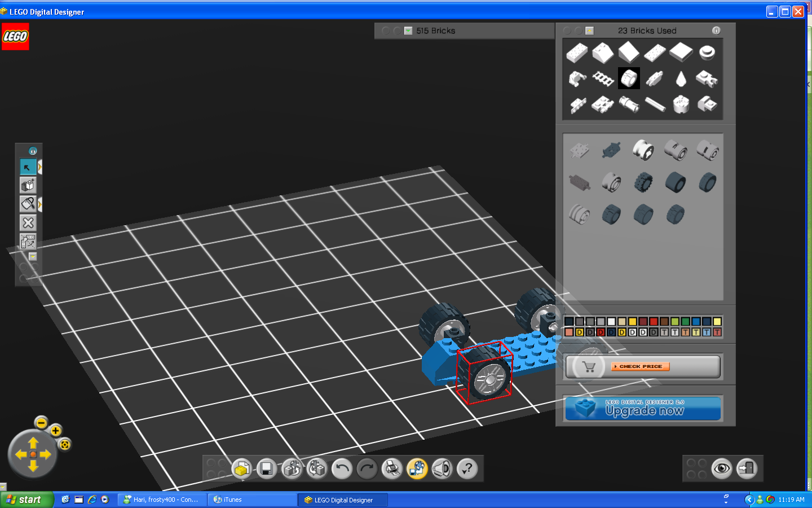
Task: Choose the brown color swatch
Action: (664, 322)
